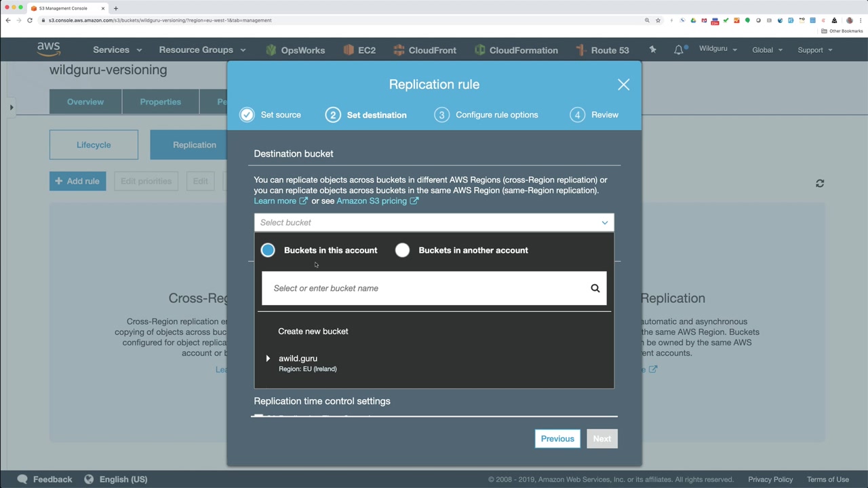Select the Lifecycle tab

(x=94, y=145)
